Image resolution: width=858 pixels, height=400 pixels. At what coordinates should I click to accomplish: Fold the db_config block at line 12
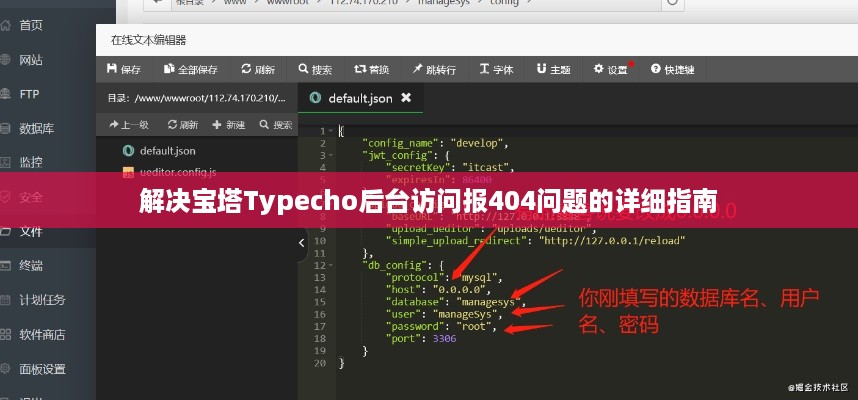tap(331, 265)
